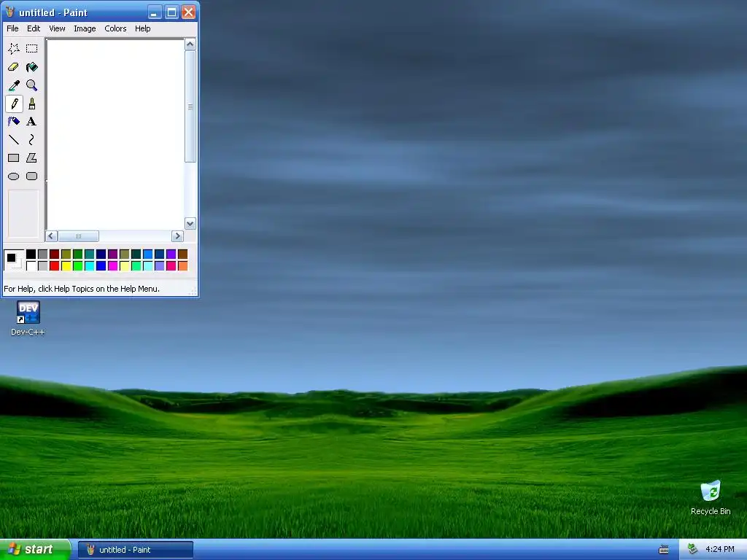Screen dimensions: 747x560
Task: Click the status bar help text
Action: 82,289
